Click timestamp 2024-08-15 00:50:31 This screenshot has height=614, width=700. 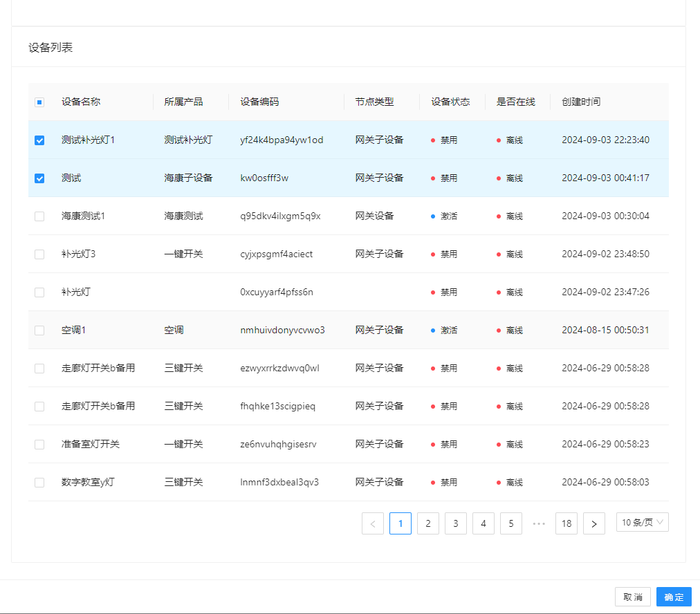click(605, 330)
